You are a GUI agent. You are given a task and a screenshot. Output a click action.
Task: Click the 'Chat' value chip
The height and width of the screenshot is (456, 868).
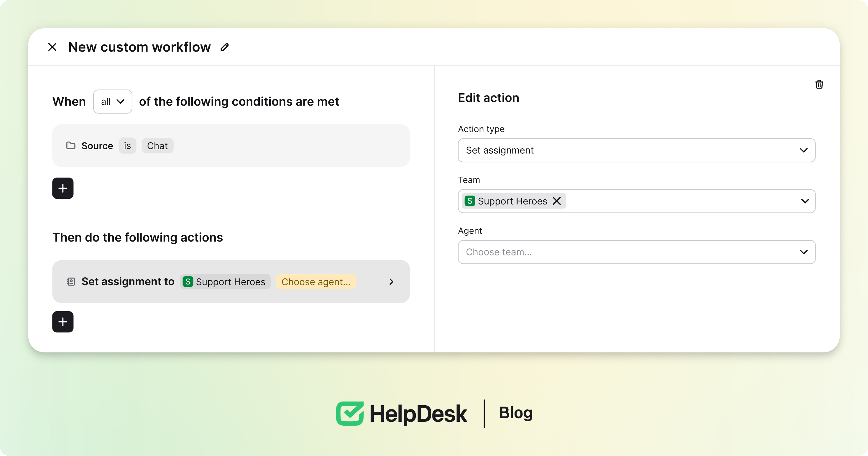pos(157,146)
